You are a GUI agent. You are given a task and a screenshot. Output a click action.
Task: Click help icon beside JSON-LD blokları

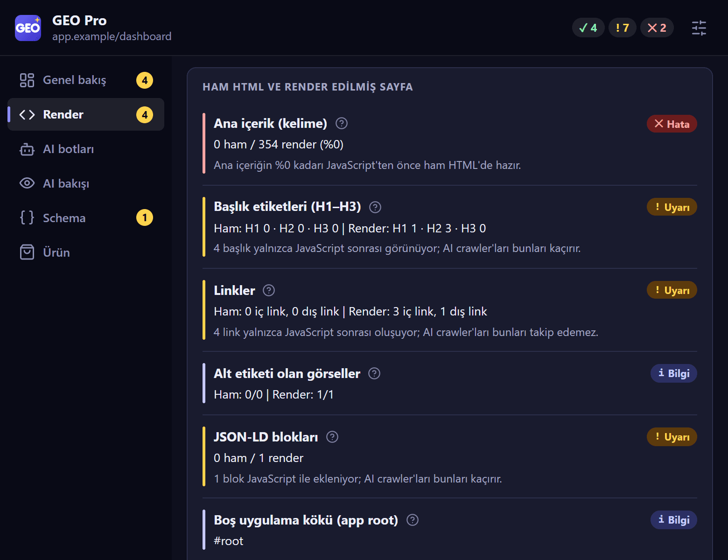point(332,437)
